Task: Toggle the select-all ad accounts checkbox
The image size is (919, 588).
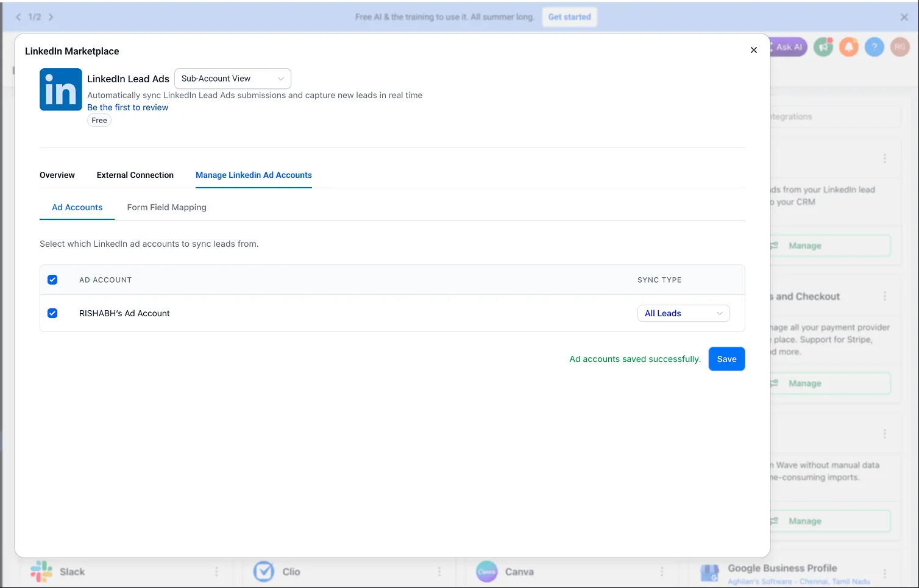Action: coord(52,280)
